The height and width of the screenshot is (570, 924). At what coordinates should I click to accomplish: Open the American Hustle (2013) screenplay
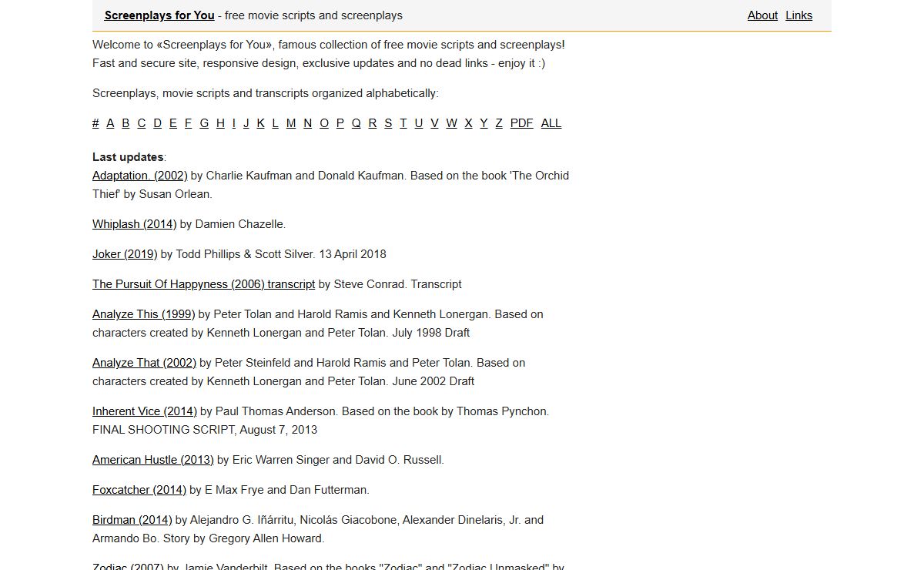pos(153,460)
